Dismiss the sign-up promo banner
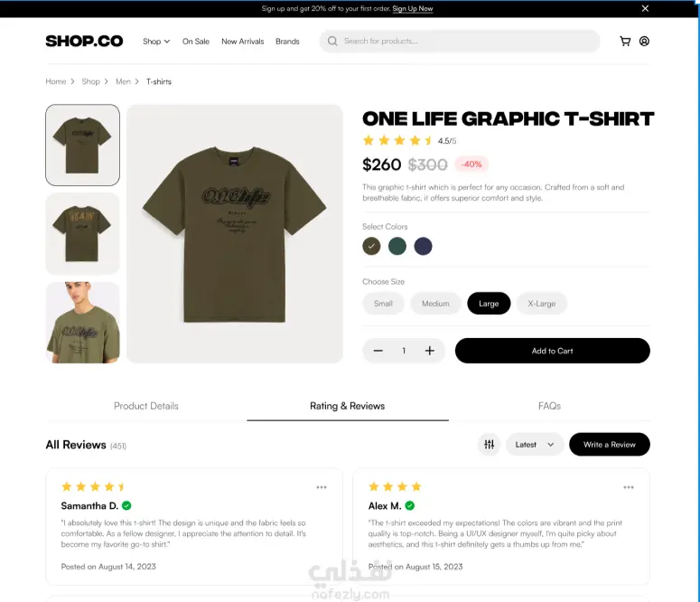The image size is (700, 602). (x=645, y=8)
